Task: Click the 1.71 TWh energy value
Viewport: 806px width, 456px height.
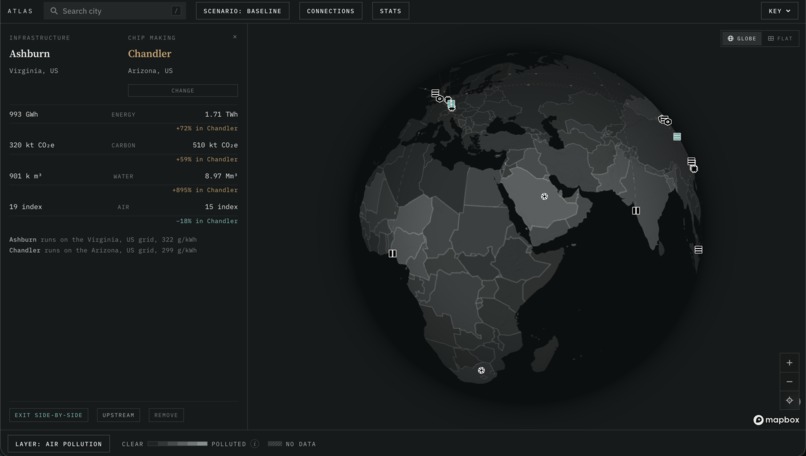Action: pyautogui.click(x=221, y=114)
